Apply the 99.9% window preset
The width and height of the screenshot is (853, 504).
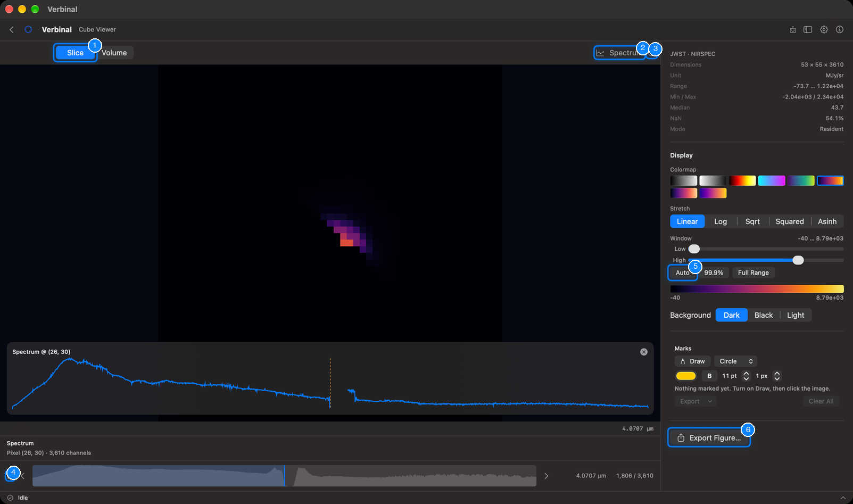(x=714, y=272)
